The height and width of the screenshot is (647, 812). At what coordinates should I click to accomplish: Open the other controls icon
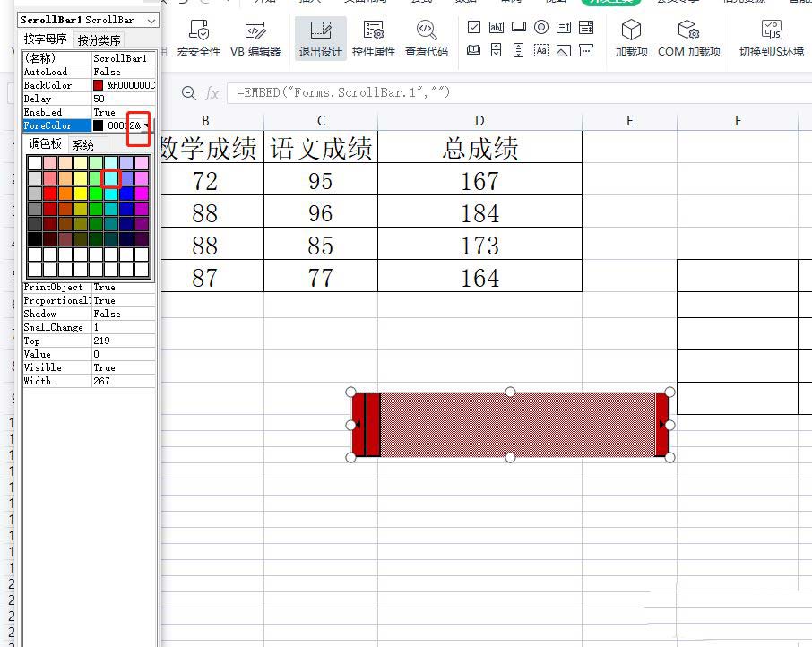586,50
